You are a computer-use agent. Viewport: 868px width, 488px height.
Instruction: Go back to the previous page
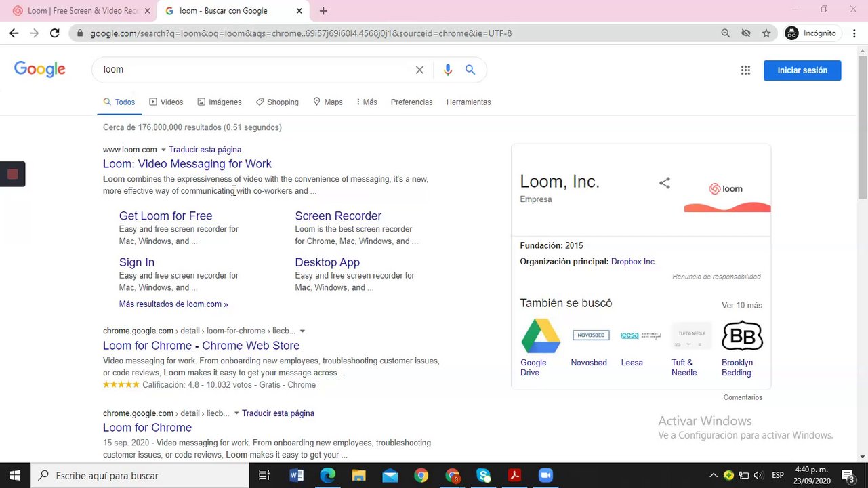[14, 33]
